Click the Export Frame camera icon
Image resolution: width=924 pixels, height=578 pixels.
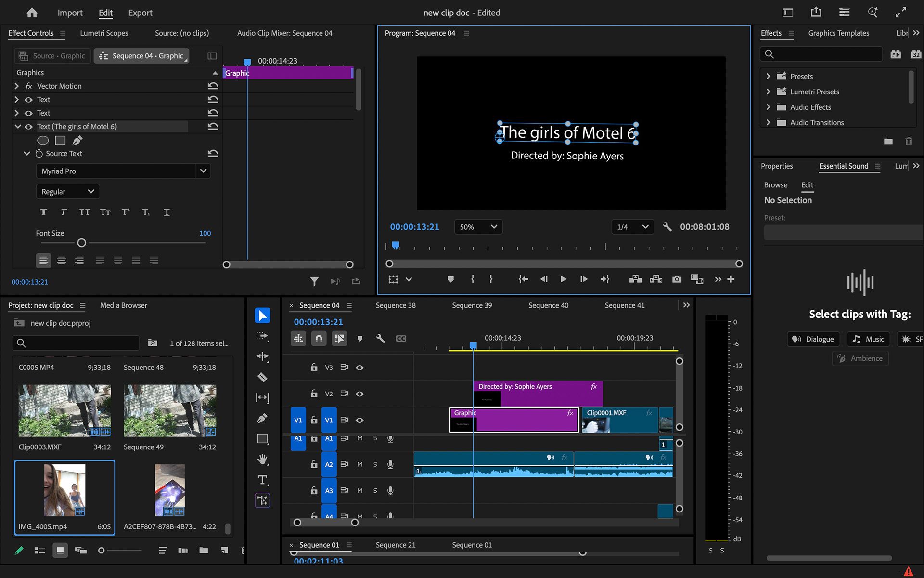(677, 279)
